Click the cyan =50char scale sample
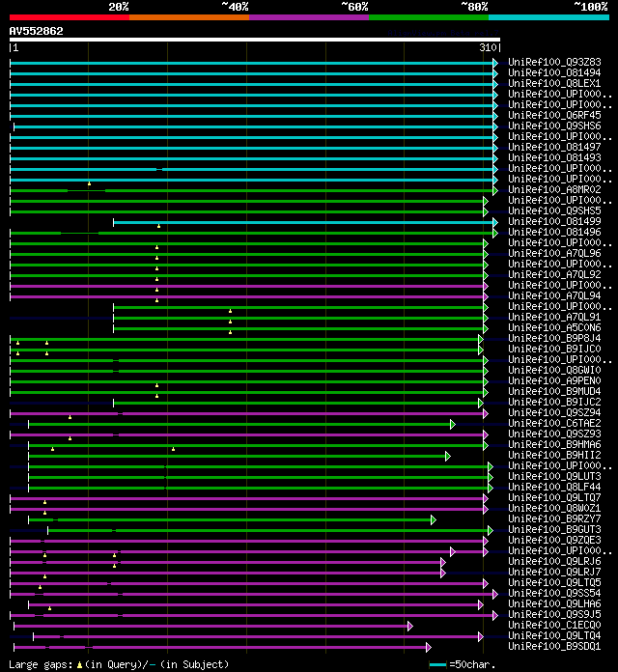This screenshot has height=672, width=618. pyautogui.click(x=437, y=664)
